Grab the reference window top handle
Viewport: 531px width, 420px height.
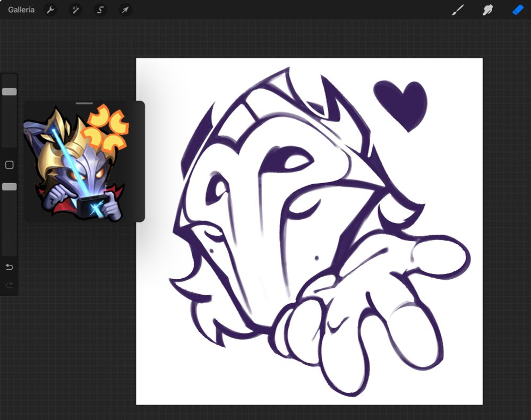(84, 104)
